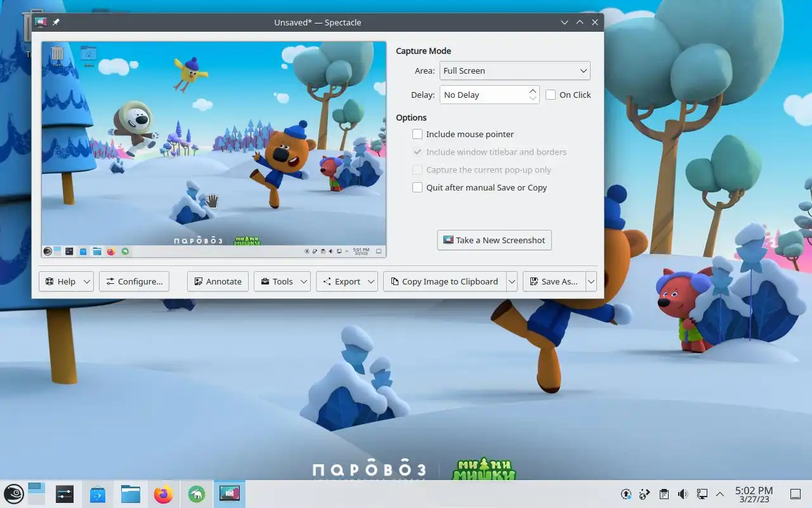This screenshot has width=812, height=508.
Task: Expand the arrow beside Save As...
Action: tap(591, 281)
